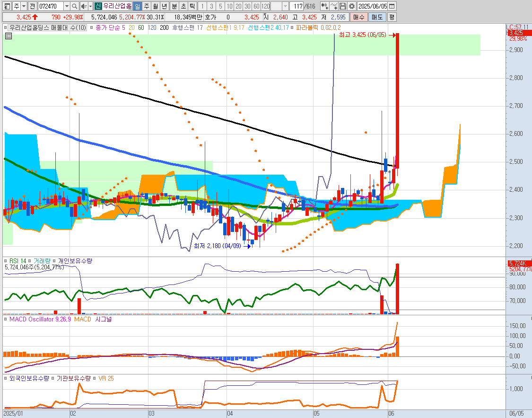Click the 평 button

point(392,17)
